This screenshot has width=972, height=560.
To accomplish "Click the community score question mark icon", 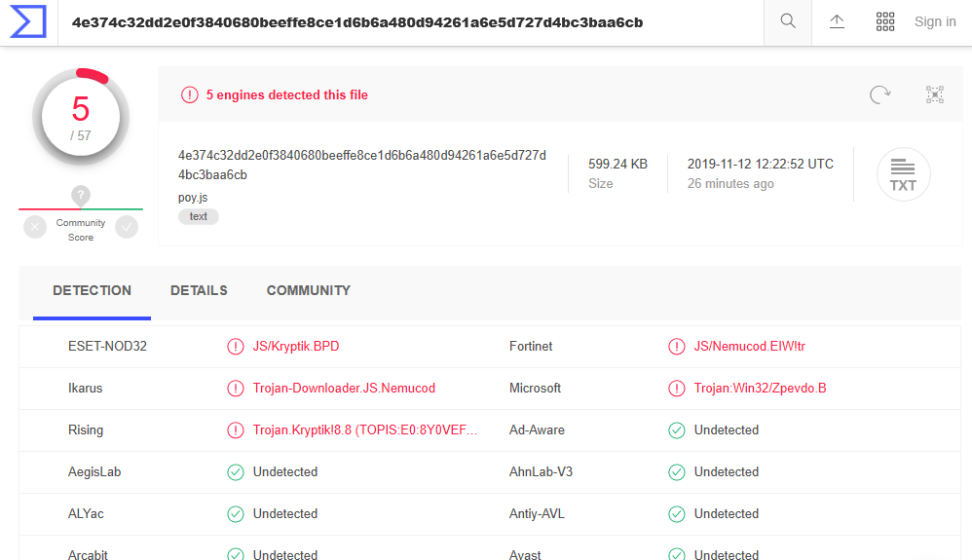I will 81,196.
